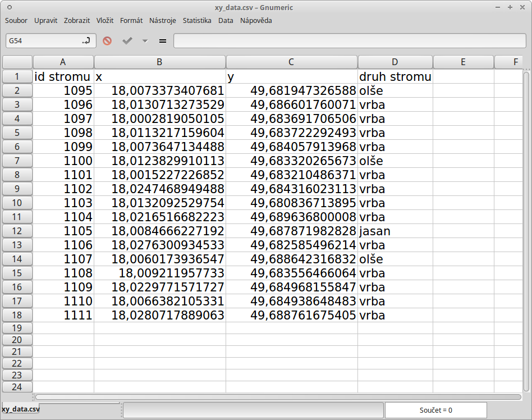The height and width of the screenshot is (420, 532).
Task: Click the Součet = 0 status box
Action: (436, 410)
